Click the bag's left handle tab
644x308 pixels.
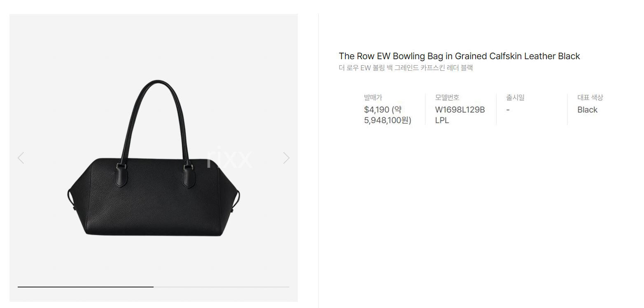(x=121, y=174)
